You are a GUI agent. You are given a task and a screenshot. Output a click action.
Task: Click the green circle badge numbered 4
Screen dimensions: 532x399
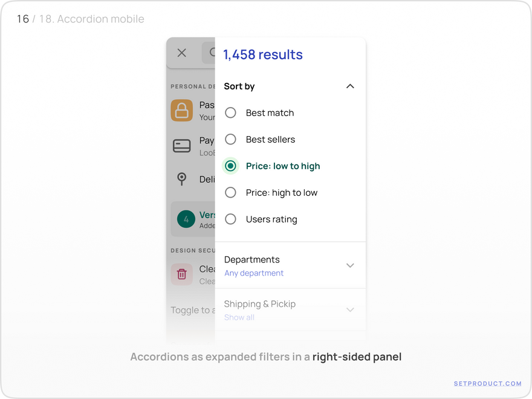186,219
